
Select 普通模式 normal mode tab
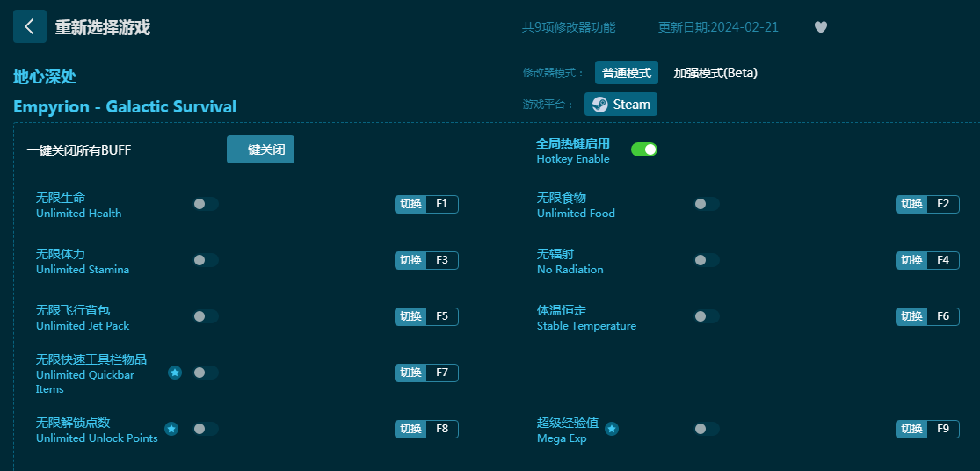627,72
